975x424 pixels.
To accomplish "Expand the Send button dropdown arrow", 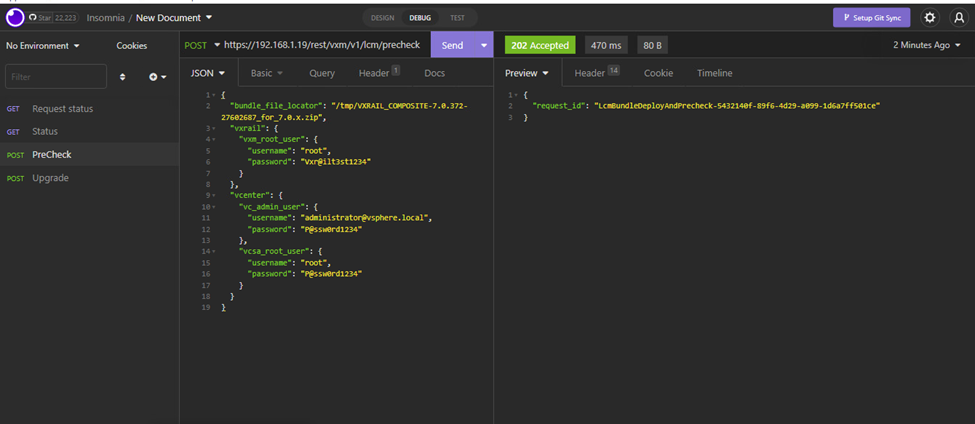I will pos(484,45).
